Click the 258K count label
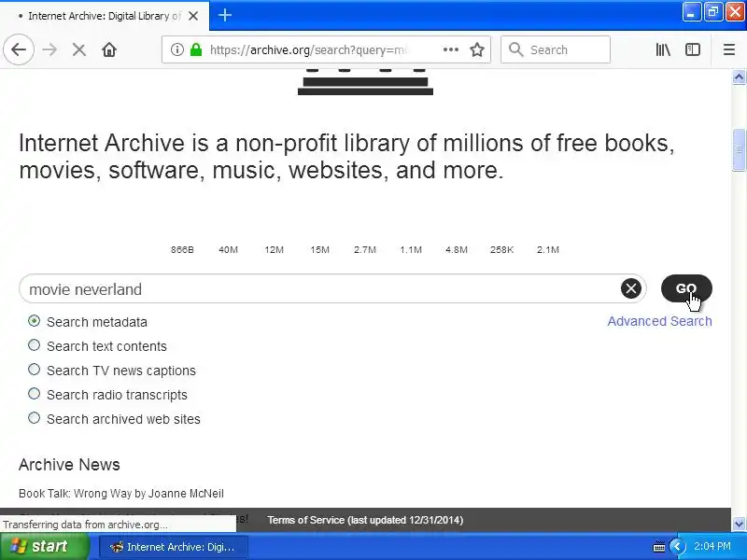Screen dimensions: 747x560 pyautogui.click(x=501, y=249)
